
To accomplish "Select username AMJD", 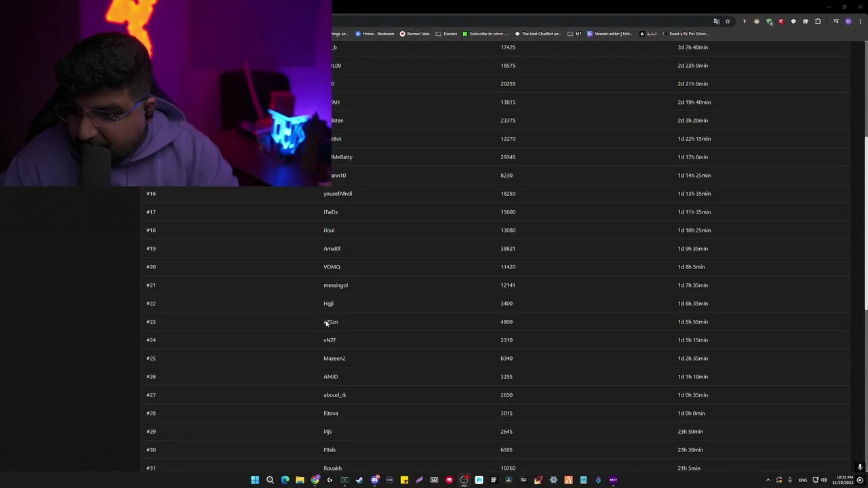I will point(330,377).
